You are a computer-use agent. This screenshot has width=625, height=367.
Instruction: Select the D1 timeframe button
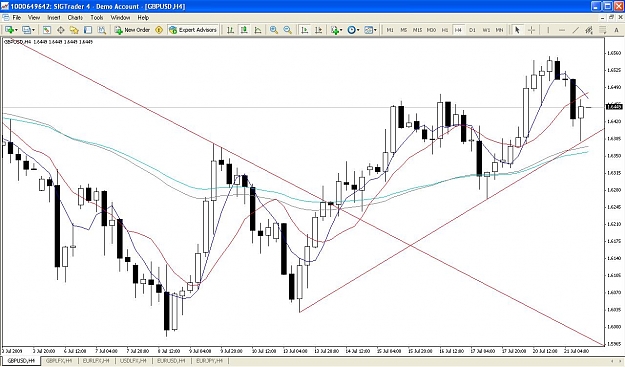(x=472, y=30)
